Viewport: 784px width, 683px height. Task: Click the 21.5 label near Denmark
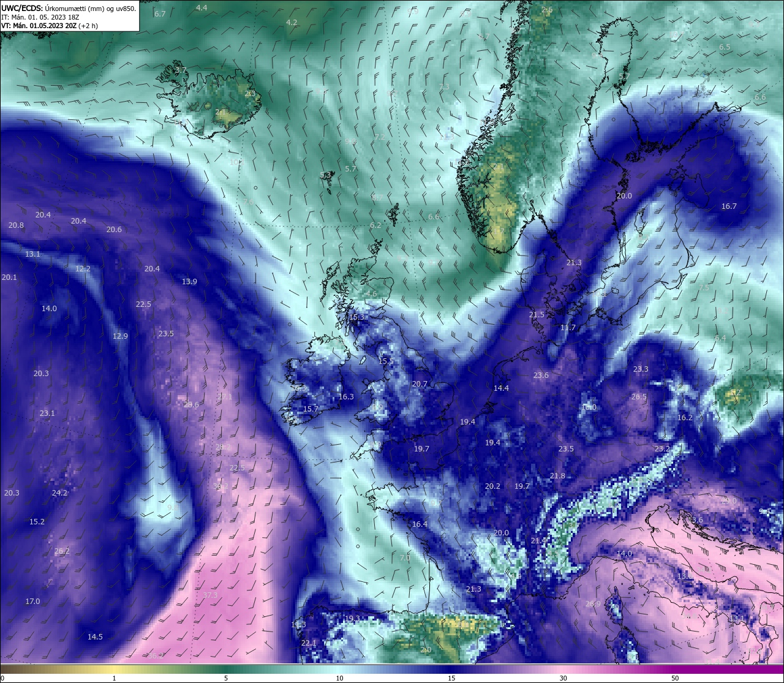point(537,315)
